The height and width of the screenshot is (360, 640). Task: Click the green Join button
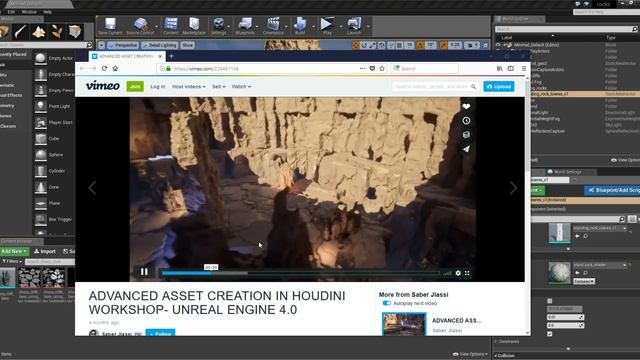pyautogui.click(x=135, y=87)
